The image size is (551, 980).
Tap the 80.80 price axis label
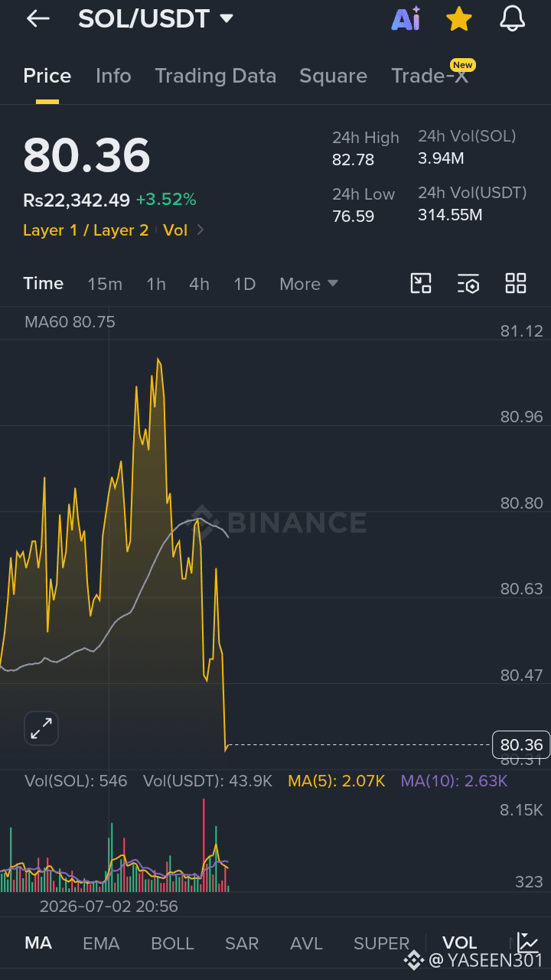[521, 503]
